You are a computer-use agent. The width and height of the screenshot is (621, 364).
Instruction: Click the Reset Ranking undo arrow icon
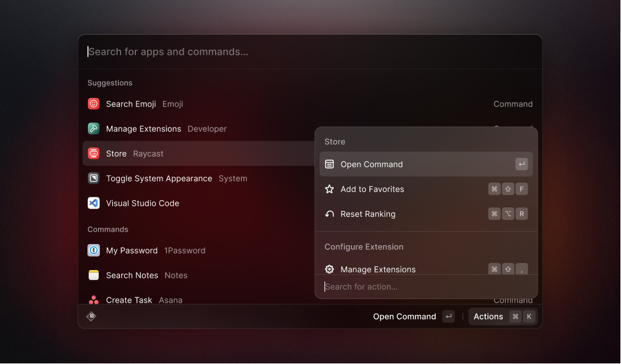[x=329, y=213]
